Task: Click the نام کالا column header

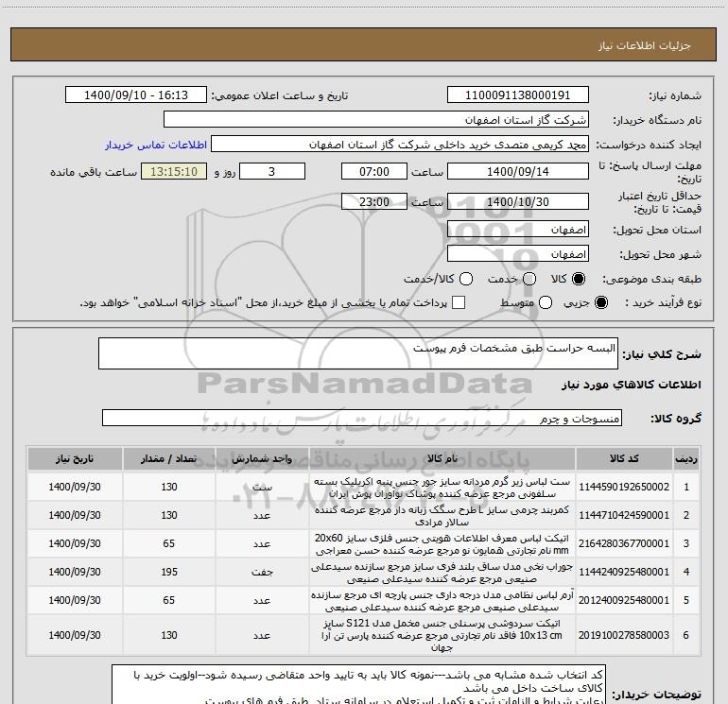Action: [442, 458]
